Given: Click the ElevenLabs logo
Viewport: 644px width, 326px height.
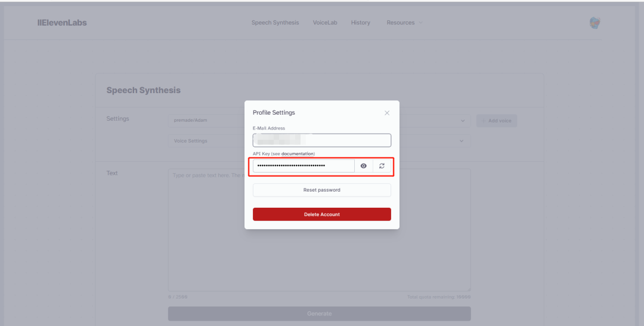Looking at the screenshot, I should click(62, 23).
